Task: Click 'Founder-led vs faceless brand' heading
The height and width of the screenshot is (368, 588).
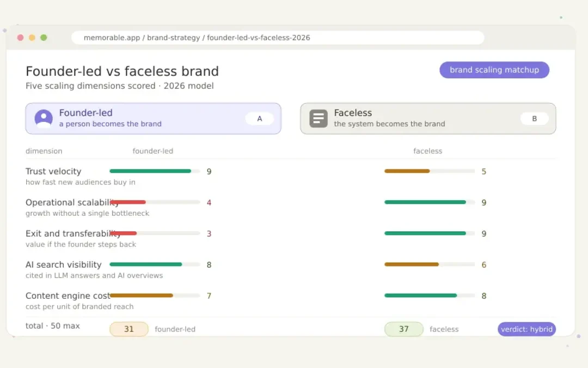Action: [122, 71]
